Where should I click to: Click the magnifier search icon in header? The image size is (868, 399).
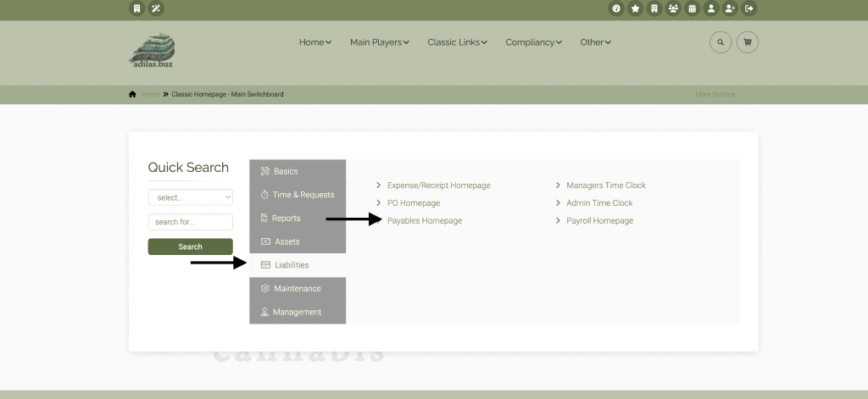tap(720, 42)
